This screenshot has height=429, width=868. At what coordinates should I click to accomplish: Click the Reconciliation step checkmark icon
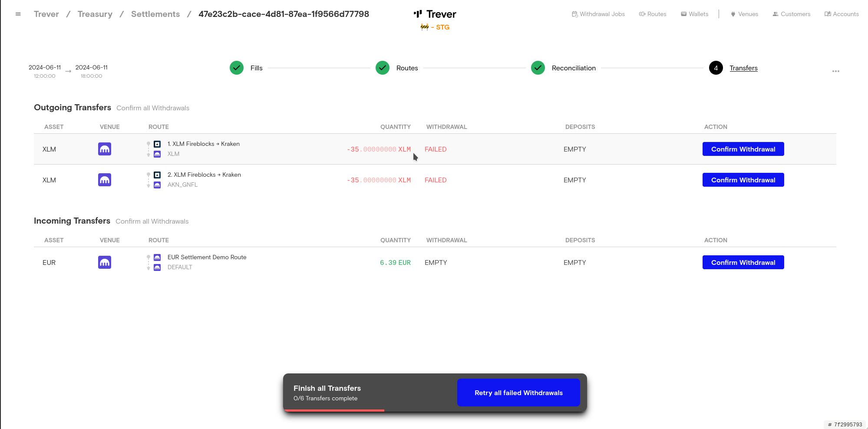click(538, 68)
